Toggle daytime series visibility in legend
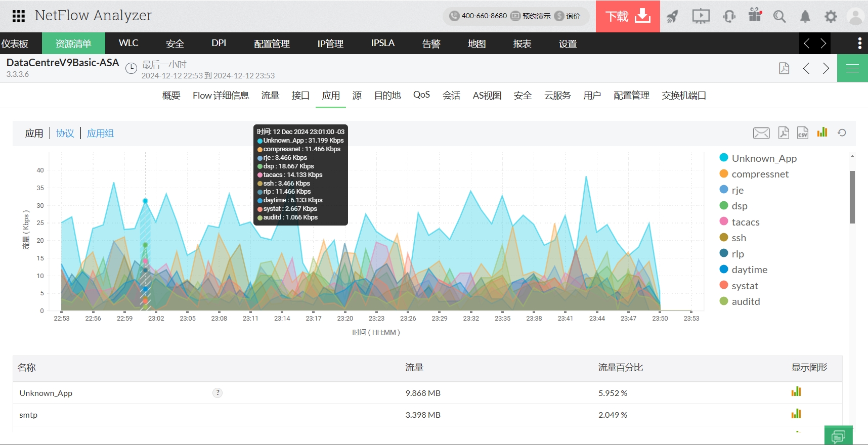Viewport: 868px width, 445px height. click(749, 270)
